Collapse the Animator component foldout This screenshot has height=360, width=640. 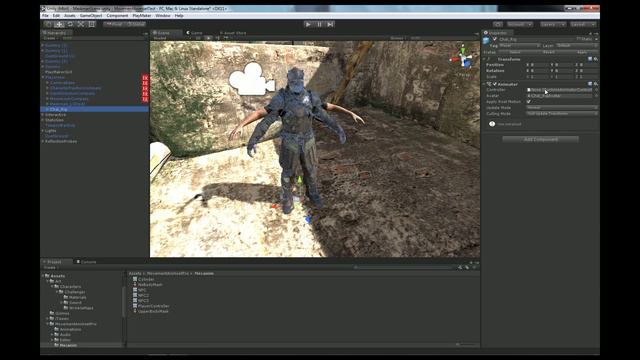484,84
